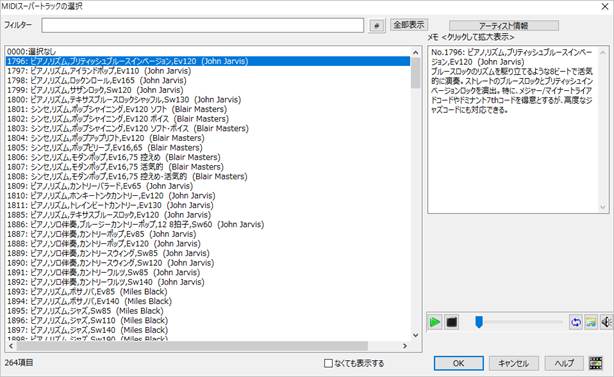Confirm selection with OK button

click(x=459, y=363)
